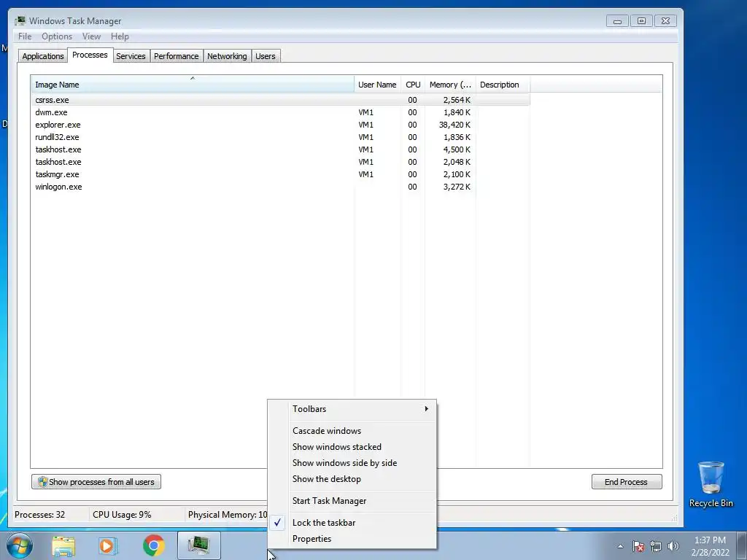
Task: Click the network status tray icon
Action: pyautogui.click(x=656, y=546)
